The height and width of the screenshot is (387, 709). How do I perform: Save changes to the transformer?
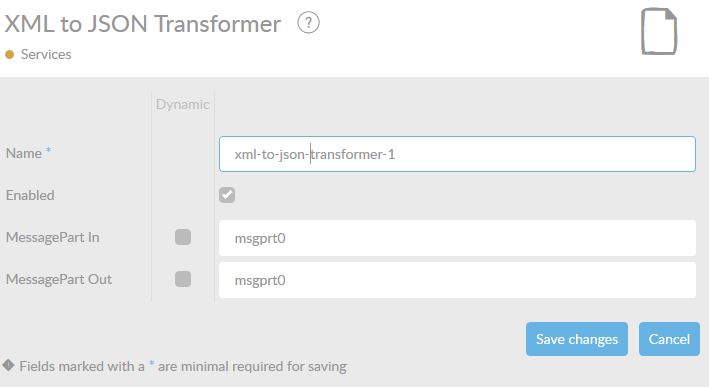[x=577, y=339]
